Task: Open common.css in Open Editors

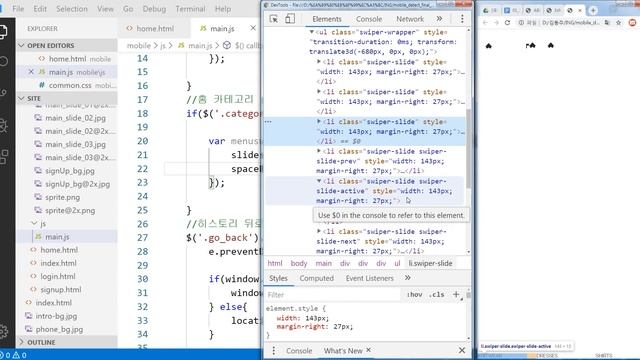Action: click(x=70, y=85)
